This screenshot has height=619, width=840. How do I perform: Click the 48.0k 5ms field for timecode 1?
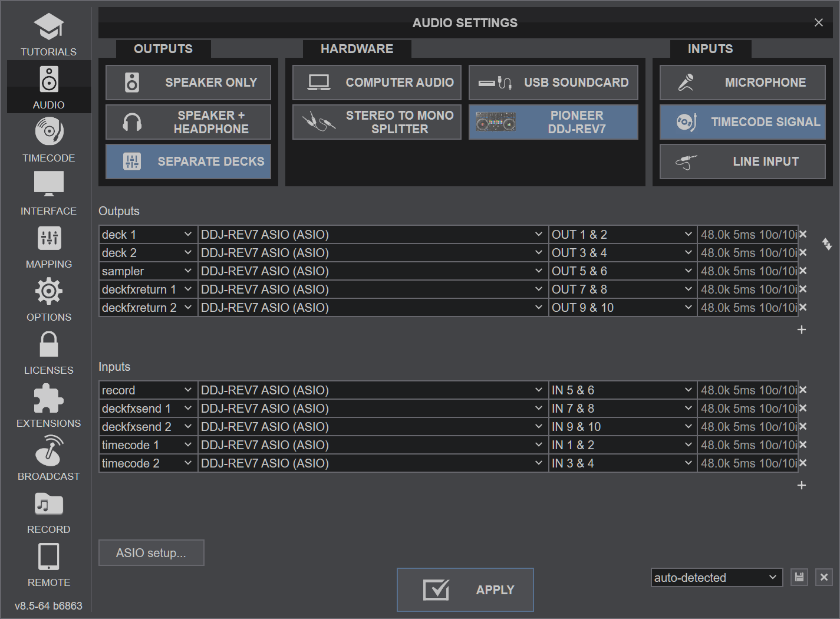[x=747, y=445]
